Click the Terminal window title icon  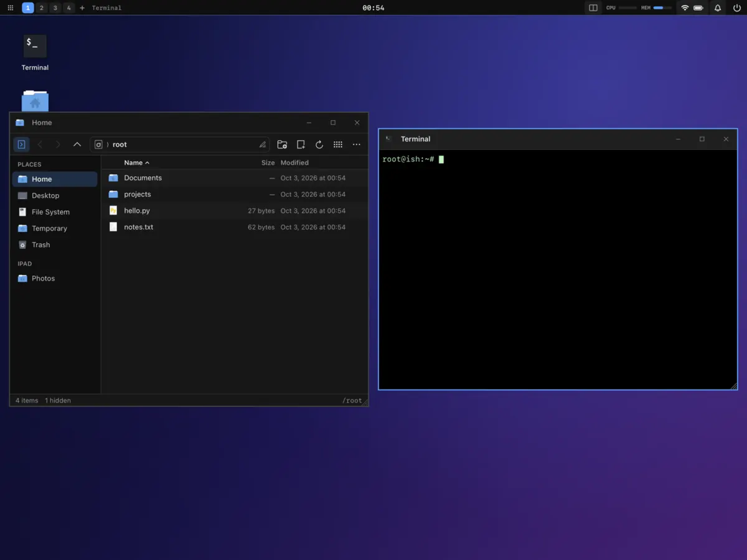pos(389,139)
